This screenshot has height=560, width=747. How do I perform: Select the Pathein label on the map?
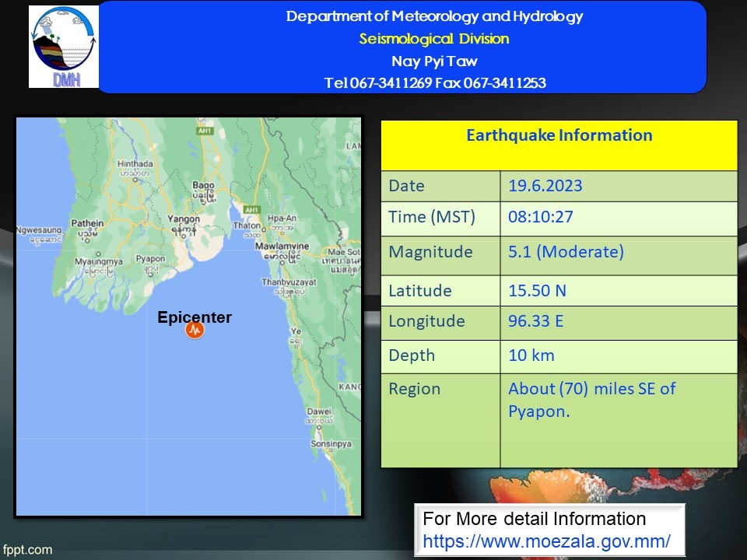pos(87,223)
